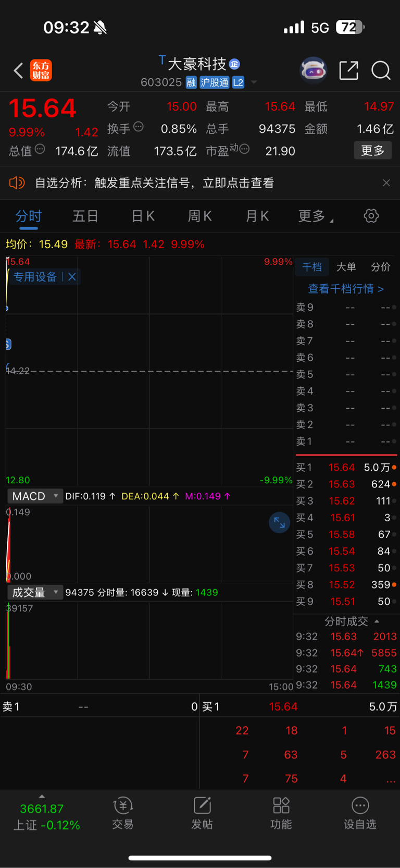Switch to 五日 chart tab
Viewport: 400px width, 868px height.
tap(85, 216)
